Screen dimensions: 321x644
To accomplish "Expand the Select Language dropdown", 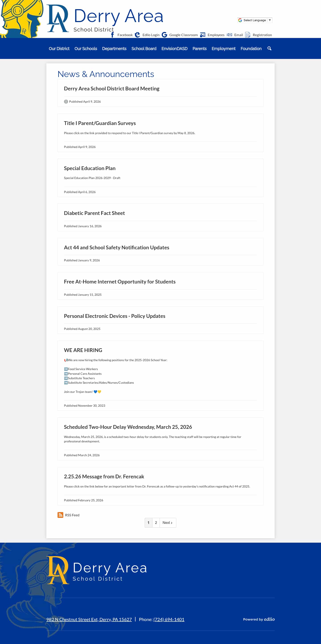I will (255, 20).
